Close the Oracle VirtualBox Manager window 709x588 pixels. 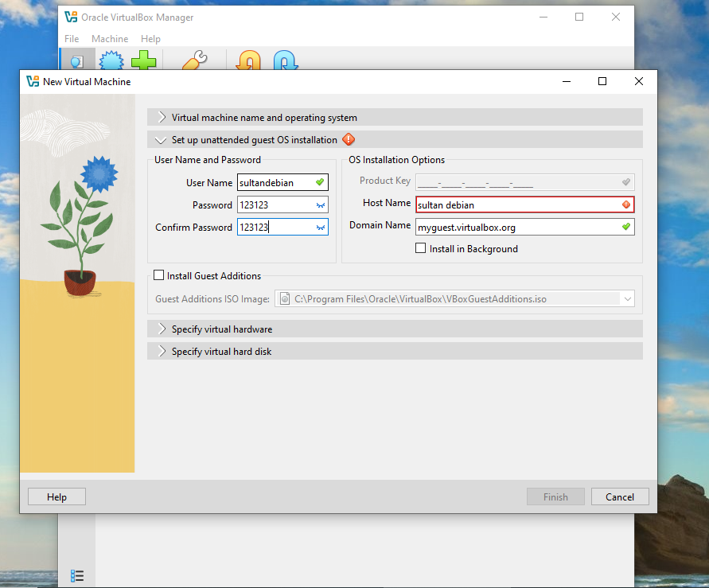tap(616, 18)
